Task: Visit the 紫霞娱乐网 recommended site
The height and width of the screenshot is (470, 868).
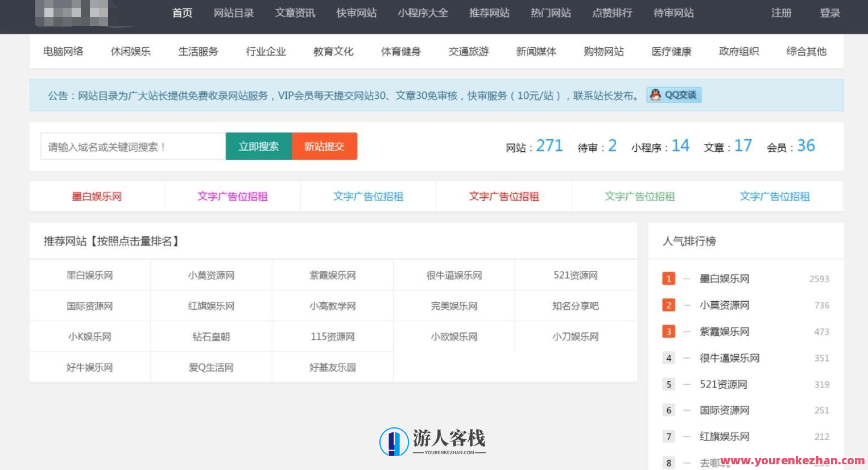Action: (332, 275)
